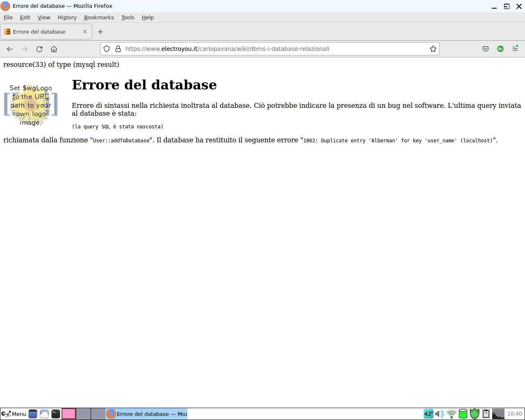Open the Firefox home page
This screenshot has height=420, width=525.
pos(54,49)
